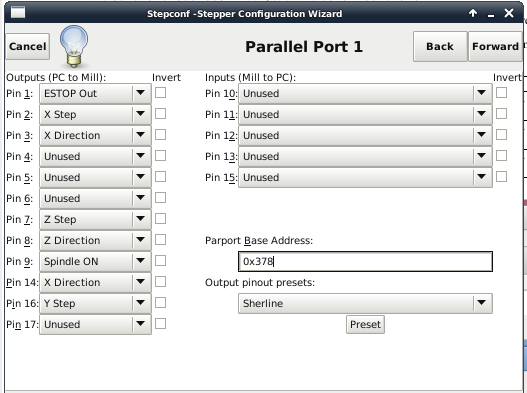Expand Pin 14 X Direction dropdown
This screenshot has height=393, width=527.
point(95,282)
